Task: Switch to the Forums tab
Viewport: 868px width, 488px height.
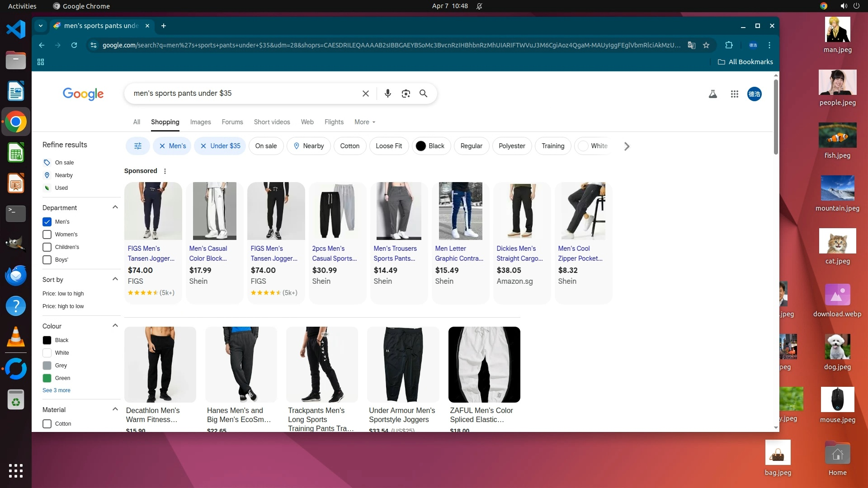Action: 232,122
